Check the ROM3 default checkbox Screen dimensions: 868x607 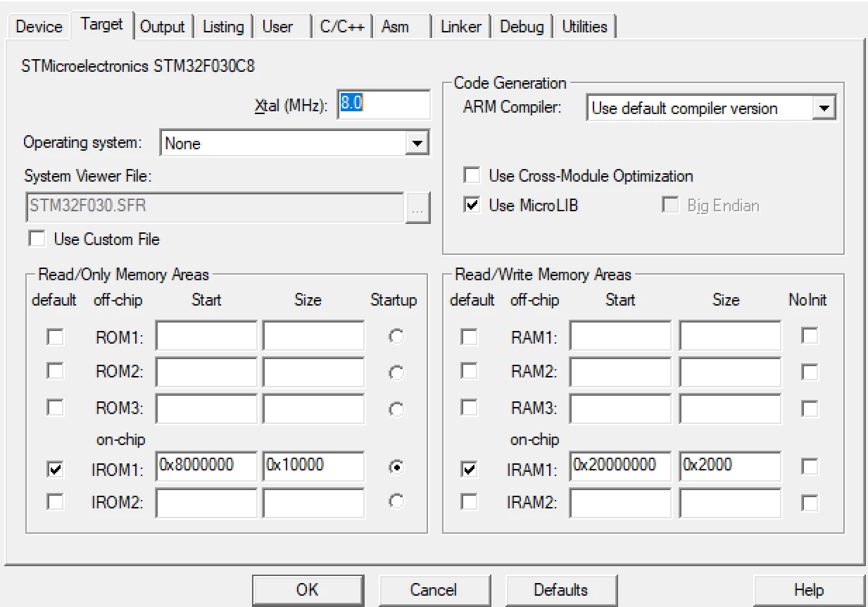[x=55, y=408]
